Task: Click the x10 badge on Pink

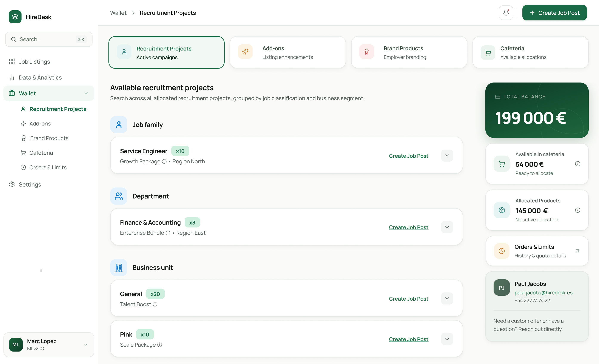Action: click(x=145, y=334)
